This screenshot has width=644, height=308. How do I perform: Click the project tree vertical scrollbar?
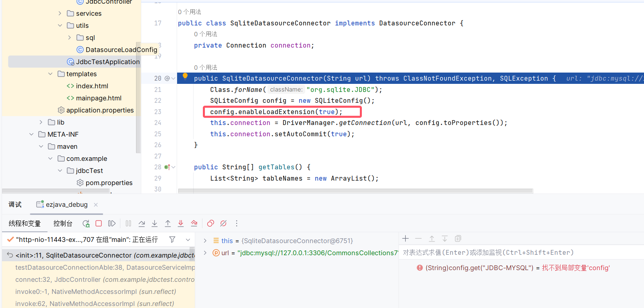tap(138, 97)
